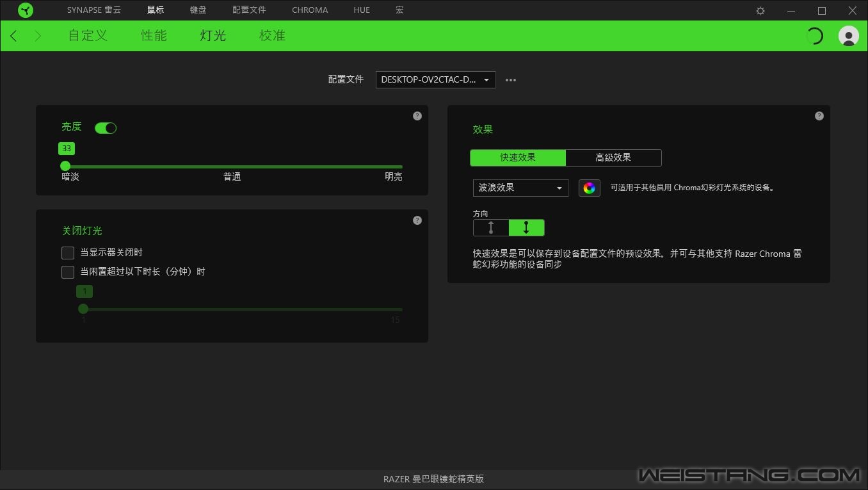
Task: Click the brightness slider handle at 33
Action: tap(65, 166)
